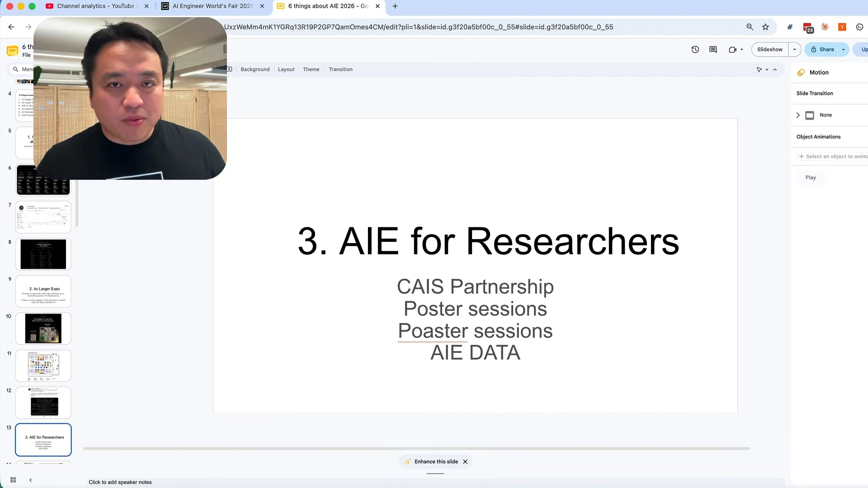Click to add speaker notes

click(x=120, y=482)
